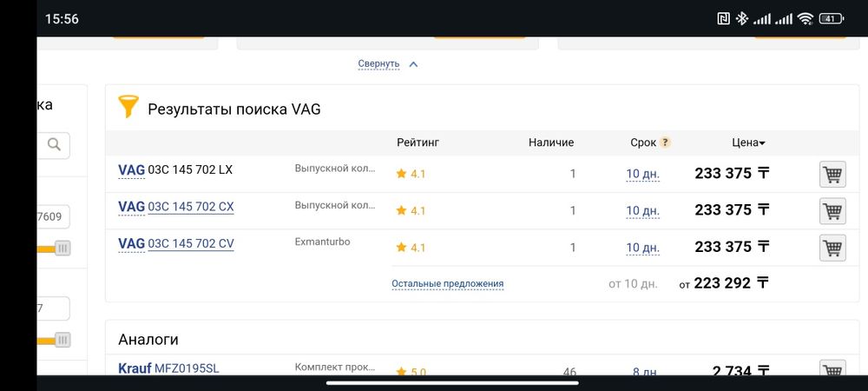Open the funnel filter icon
Screen dimensions: 868x391
pyautogui.click(x=128, y=106)
